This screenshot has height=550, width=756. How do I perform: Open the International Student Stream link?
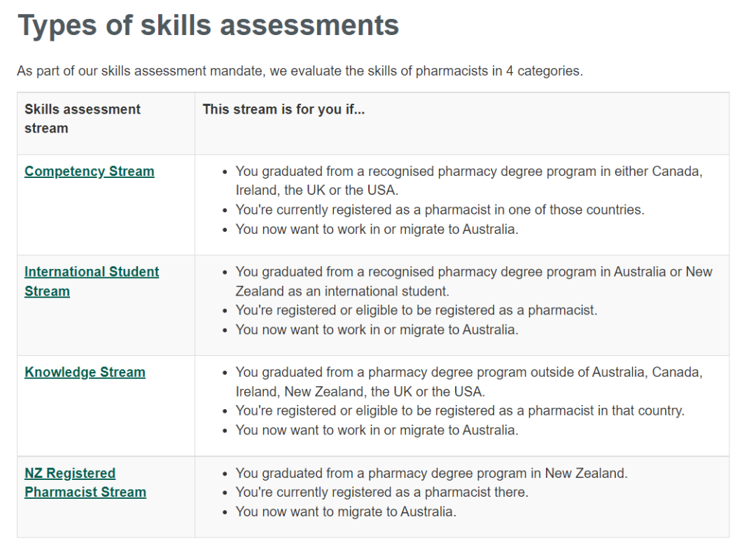92,281
